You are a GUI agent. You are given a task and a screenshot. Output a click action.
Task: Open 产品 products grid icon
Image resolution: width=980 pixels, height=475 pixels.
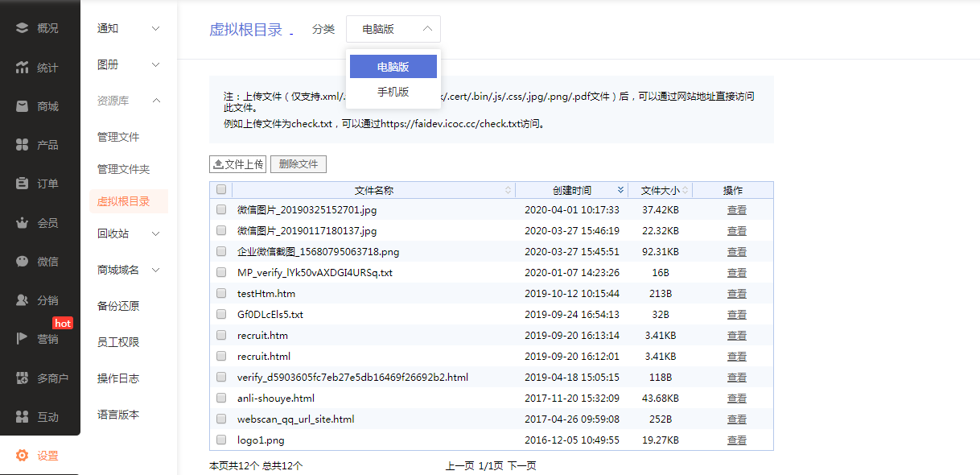23,145
